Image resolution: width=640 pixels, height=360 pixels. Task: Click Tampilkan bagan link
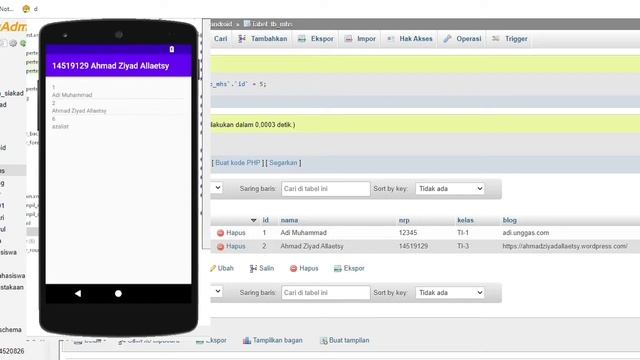[x=278, y=340]
